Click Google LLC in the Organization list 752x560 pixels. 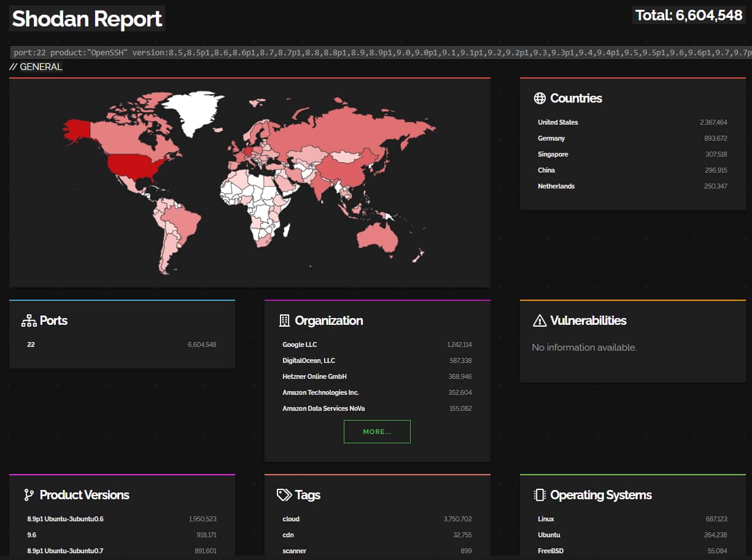click(x=300, y=344)
